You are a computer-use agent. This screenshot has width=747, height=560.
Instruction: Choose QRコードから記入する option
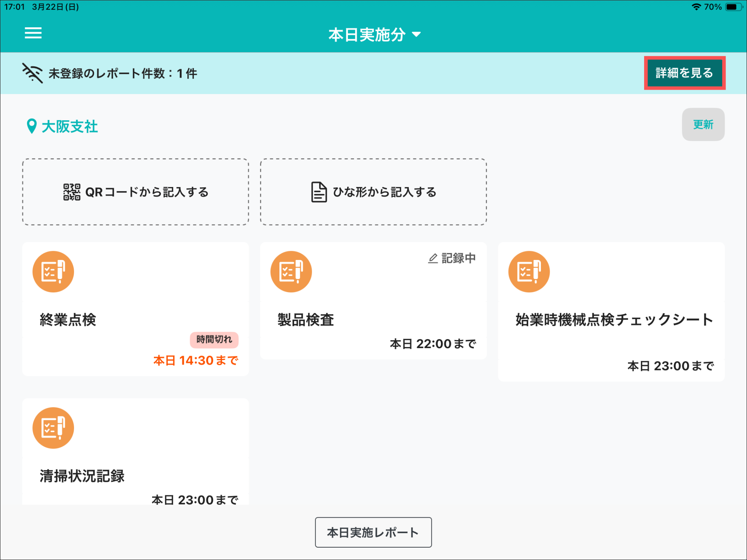[147, 192]
